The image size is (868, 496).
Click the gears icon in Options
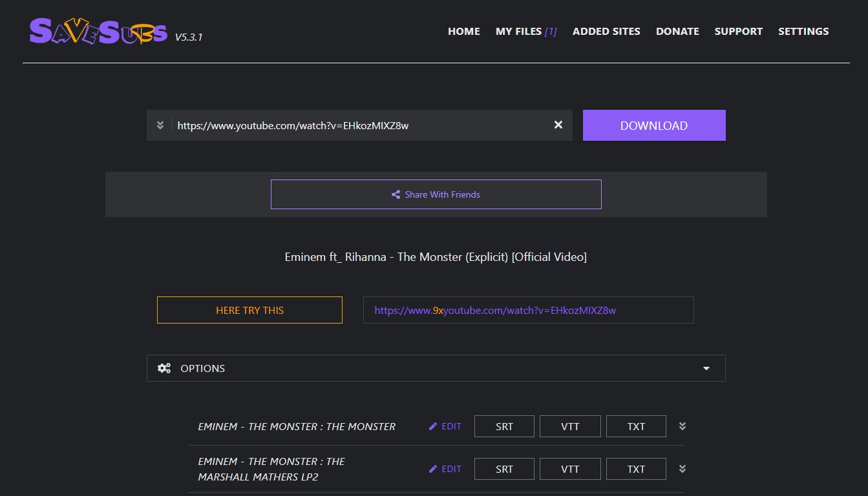point(164,368)
